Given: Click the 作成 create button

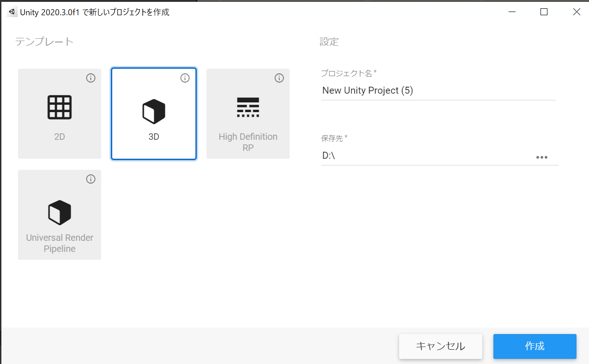Looking at the screenshot, I should [535, 346].
